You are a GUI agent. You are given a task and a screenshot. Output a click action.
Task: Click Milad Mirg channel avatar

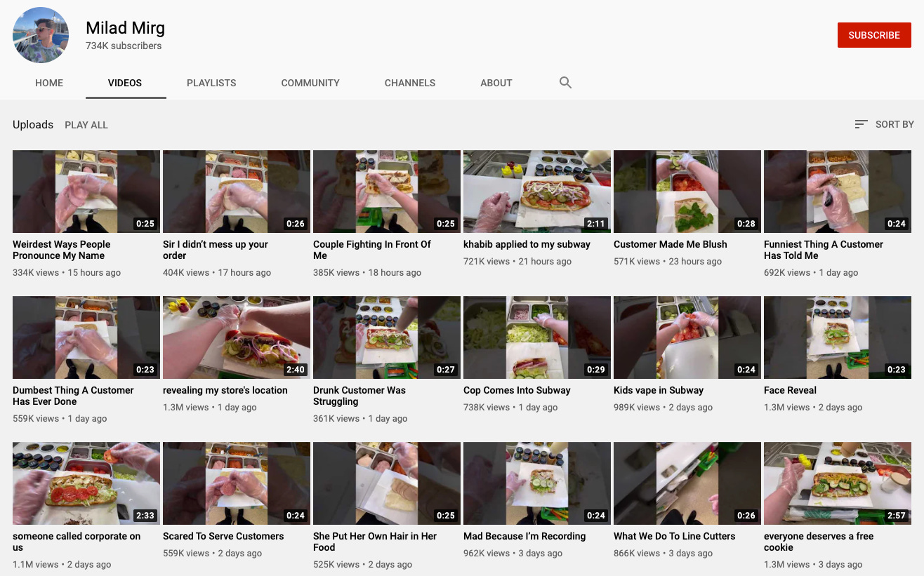pyautogui.click(x=41, y=35)
